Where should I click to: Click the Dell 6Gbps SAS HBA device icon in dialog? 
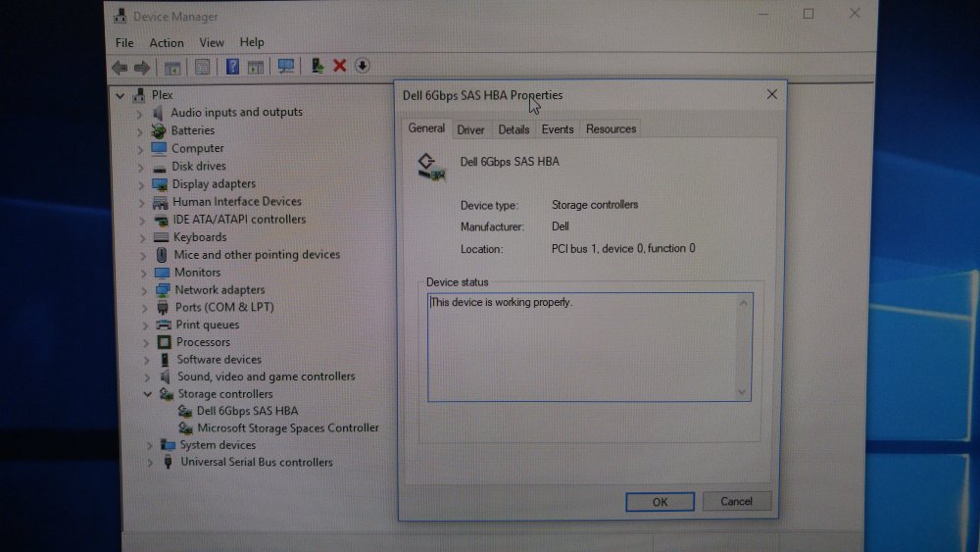(x=431, y=167)
